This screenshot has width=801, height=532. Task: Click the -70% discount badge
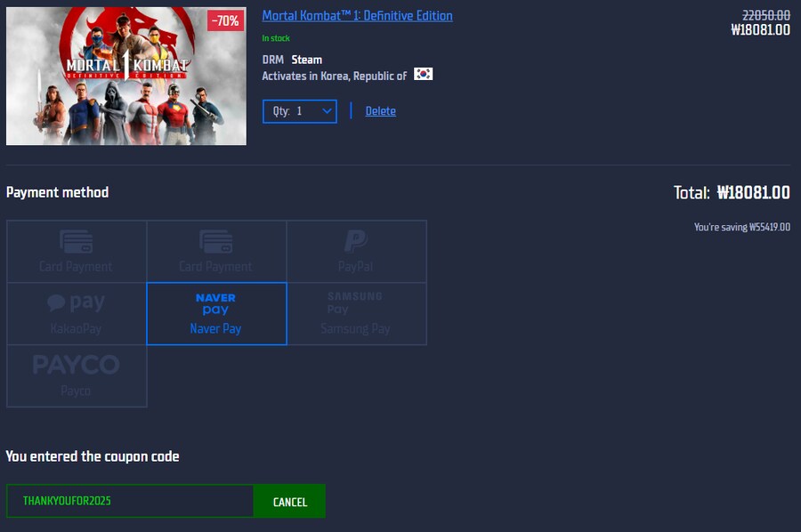[225, 20]
